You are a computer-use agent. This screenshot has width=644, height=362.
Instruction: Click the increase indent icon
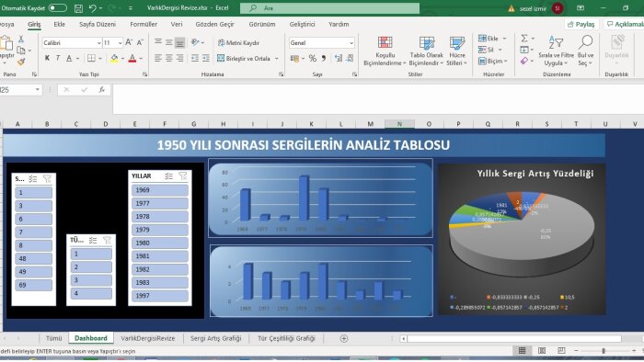(206, 58)
